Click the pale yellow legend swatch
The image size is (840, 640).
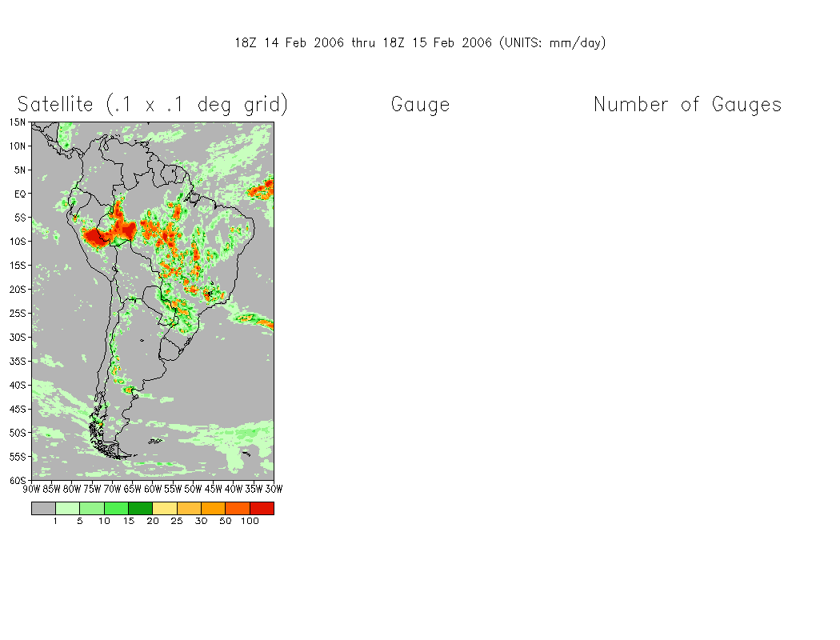[165, 508]
